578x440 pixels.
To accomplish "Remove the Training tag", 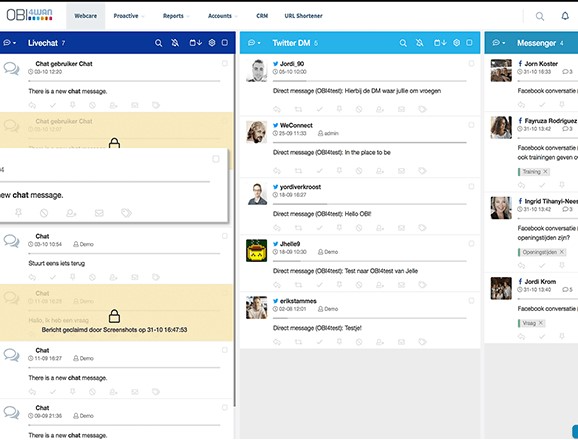I will (545, 171).
